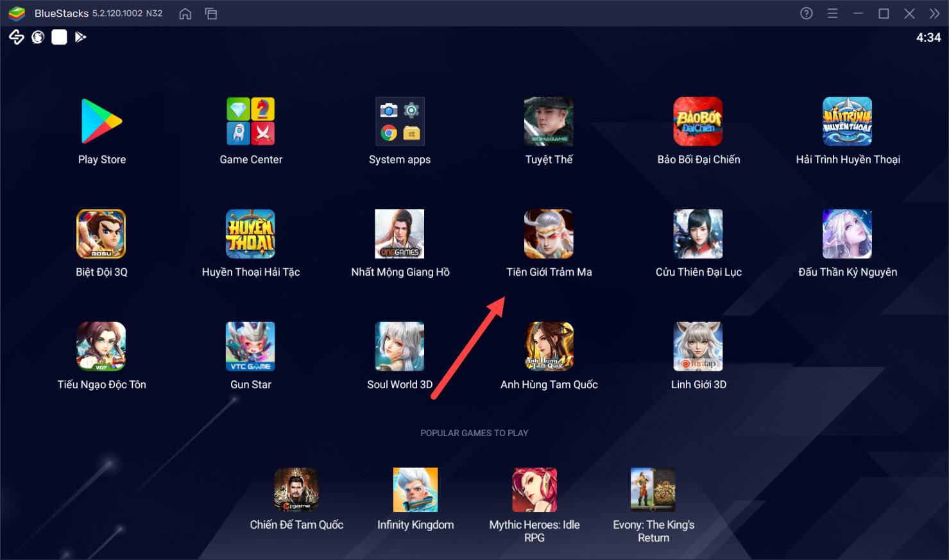Open the Biệt Đội 3Q game
Screen dimensions: 949x560
[101, 234]
